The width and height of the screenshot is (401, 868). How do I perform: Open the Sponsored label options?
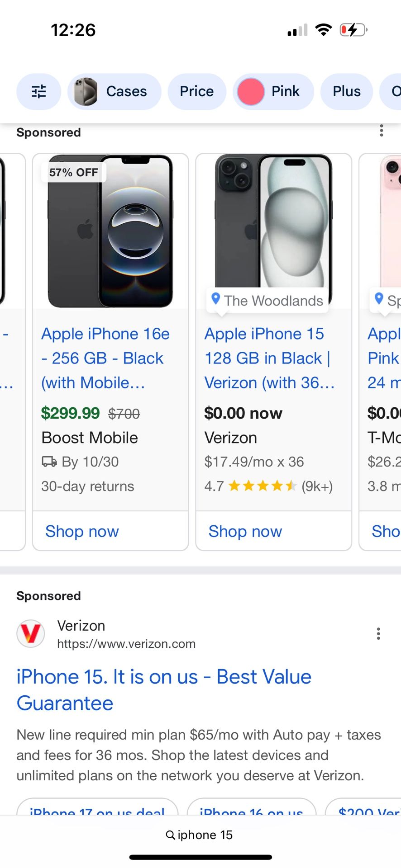pos(48,132)
